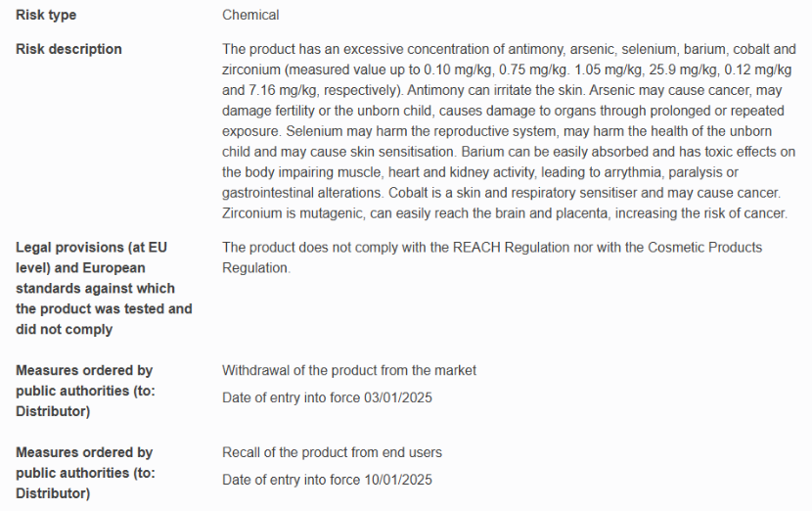812x511 pixels.
Task: Click the 'Risk type' label
Action: (46, 15)
